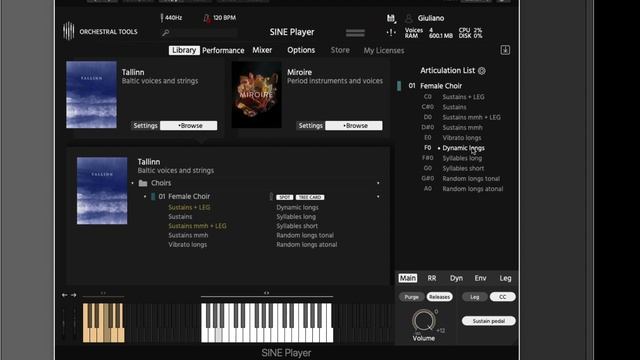Open the My Licenses tab
640x360 pixels.
pos(384,50)
